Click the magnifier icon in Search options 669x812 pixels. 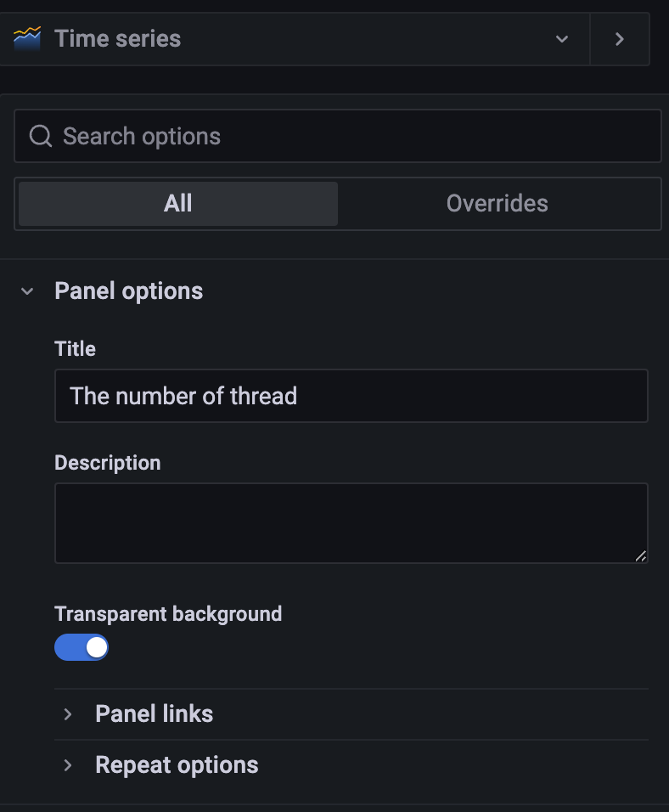click(41, 136)
